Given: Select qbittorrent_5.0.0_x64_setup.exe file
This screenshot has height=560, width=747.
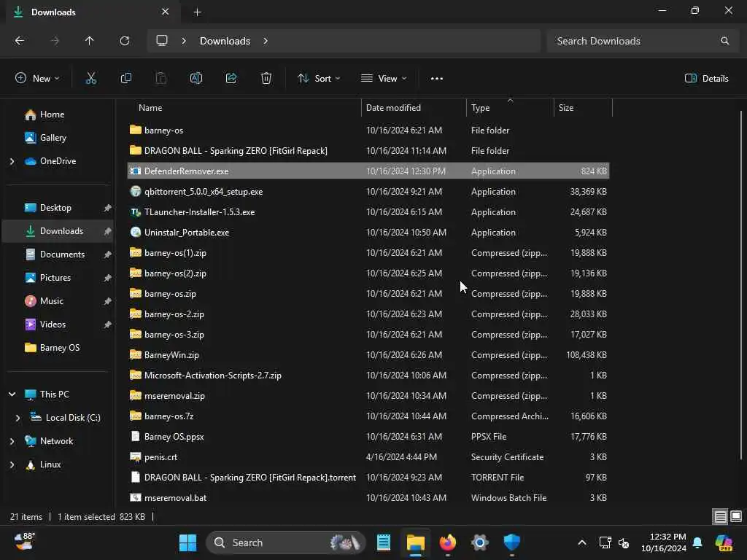Looking at the screenshot, I should [x=368, y=192].
